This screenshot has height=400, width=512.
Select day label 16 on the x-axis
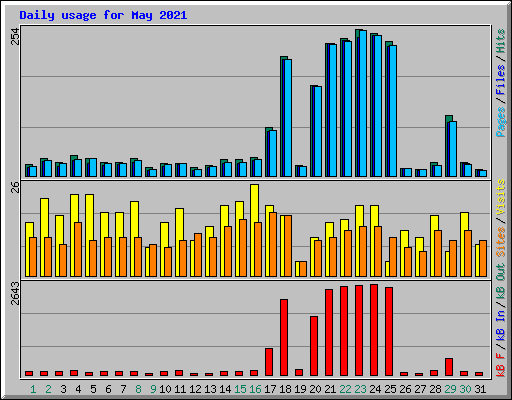pos(255,389)
